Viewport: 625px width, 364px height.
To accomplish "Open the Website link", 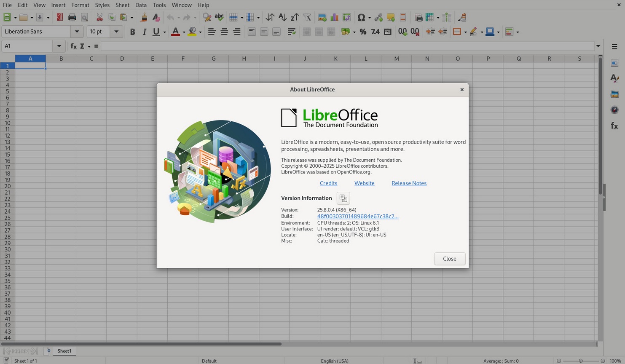I will [x=364, y=183].
